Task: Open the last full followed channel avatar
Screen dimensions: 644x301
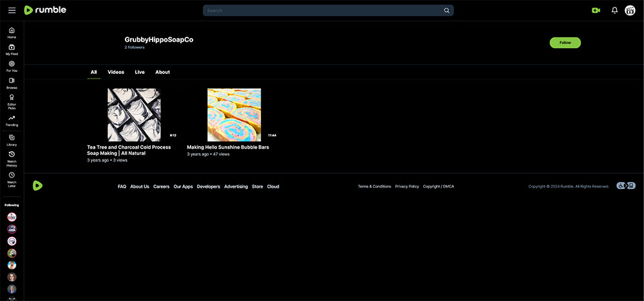Action: coord(12,289)
